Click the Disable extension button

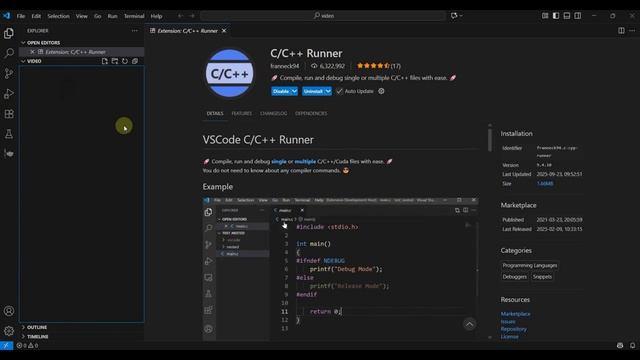pyautogui.click(x=281, y=91)
